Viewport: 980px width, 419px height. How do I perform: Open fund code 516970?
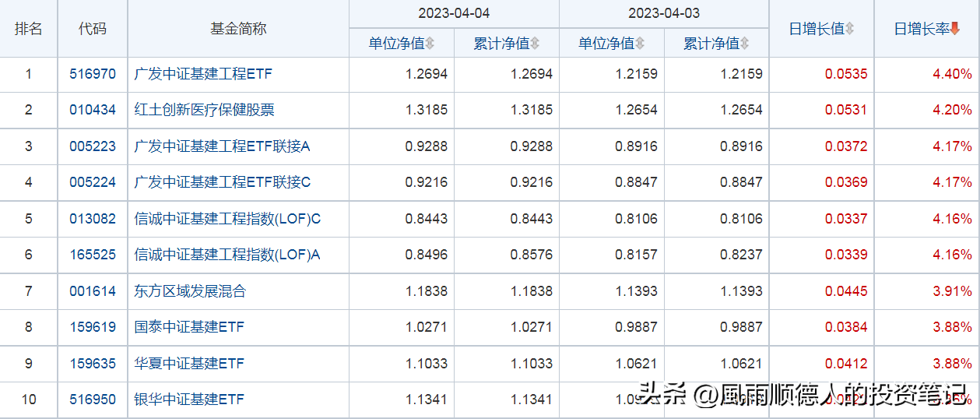point(93,75)
